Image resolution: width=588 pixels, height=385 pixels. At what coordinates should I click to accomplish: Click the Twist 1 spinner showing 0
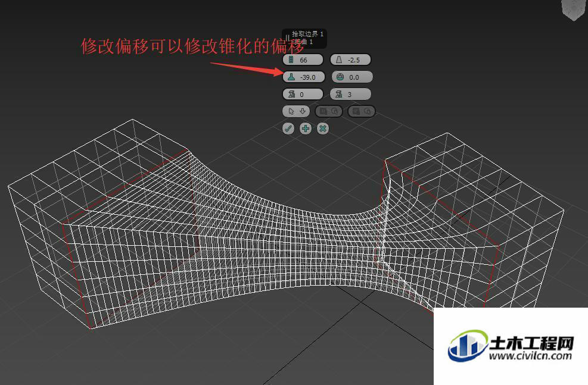click(x=303, y=94)
